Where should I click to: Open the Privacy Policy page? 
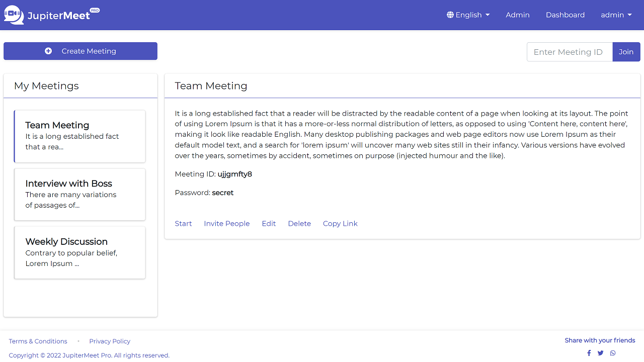pyautogui.click(x=109, y=341)
